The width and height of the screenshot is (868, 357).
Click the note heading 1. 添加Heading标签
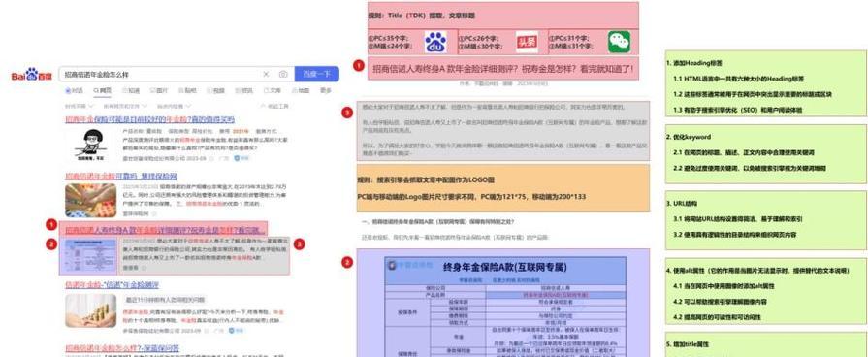[693, 64]
